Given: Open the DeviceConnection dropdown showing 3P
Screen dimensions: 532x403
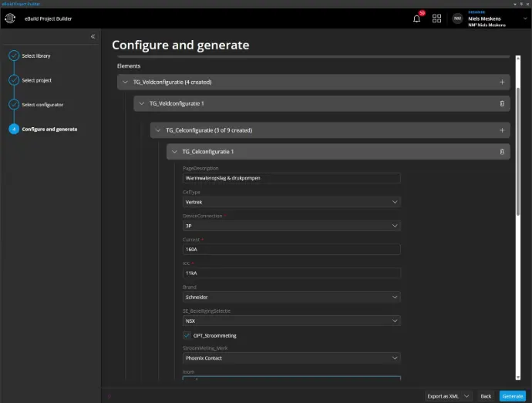Looking at the screenshot, I should point(291,226).
